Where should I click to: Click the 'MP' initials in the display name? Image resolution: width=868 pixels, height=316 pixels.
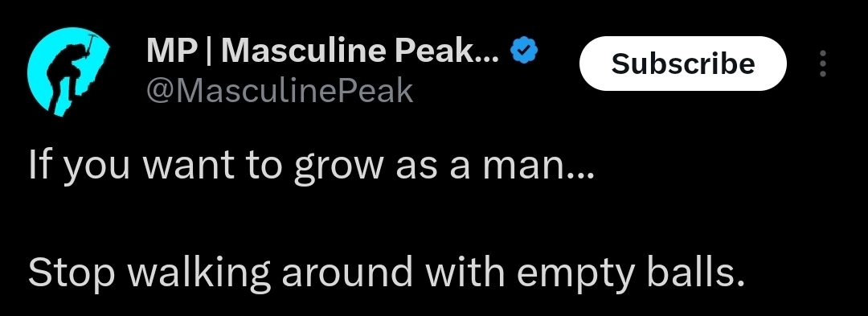pyautogui.click(x=171, y=51)
